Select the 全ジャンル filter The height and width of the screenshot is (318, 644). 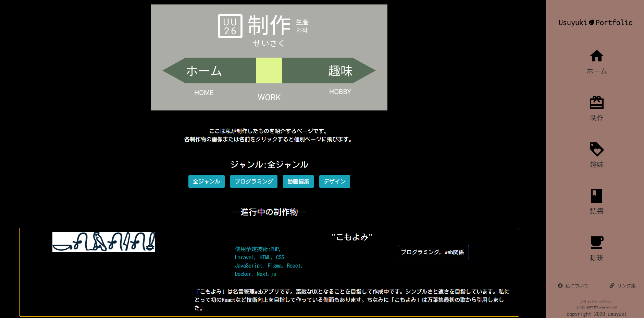point(206,181)
